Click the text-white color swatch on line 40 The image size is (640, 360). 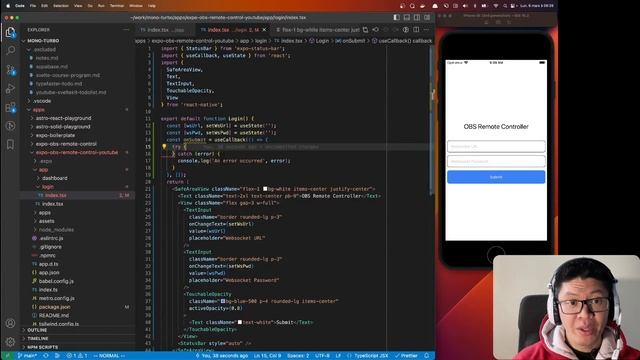240,322
